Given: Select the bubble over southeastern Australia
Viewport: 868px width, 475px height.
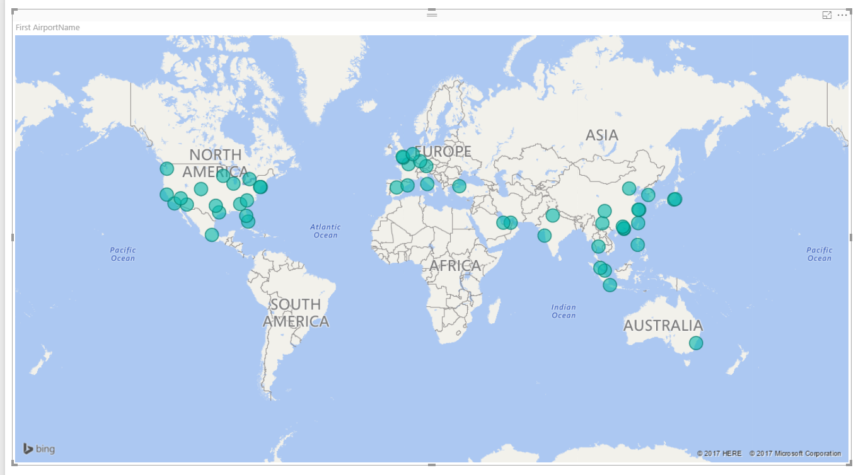Looking at the screenshot, I should [x=696, y=342].
